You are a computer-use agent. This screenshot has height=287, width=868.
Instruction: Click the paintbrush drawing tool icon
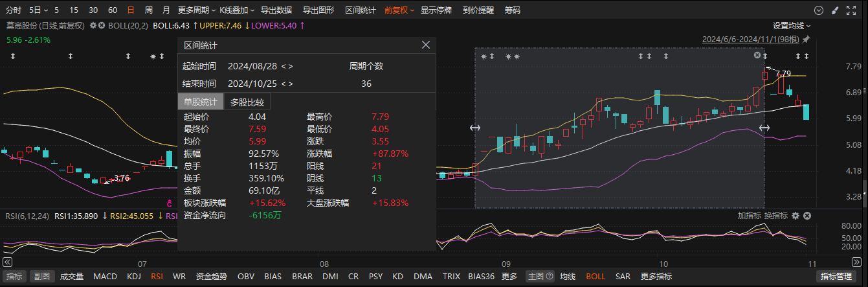[x=835, y=10]
